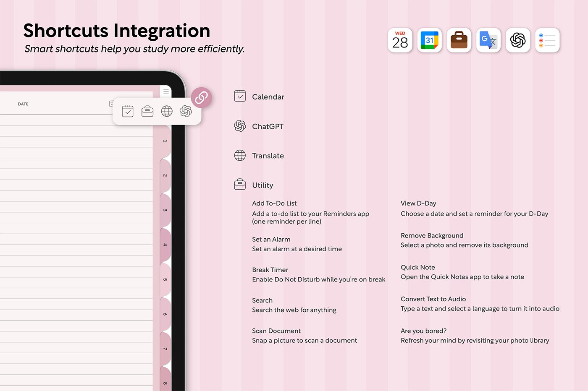Tap the briefcase utility icon in popup
This screenshot has width=588, height=391.
pos(147,111)
